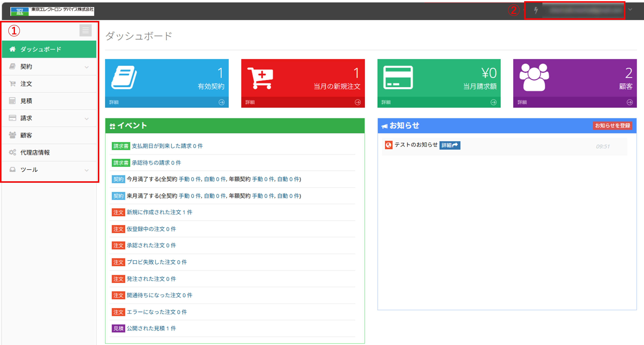Image resolution: width=644 pixels, height=345 pixels.
Task: Click the gears icon beside 代理店情報
Action: tap(13, 152)
